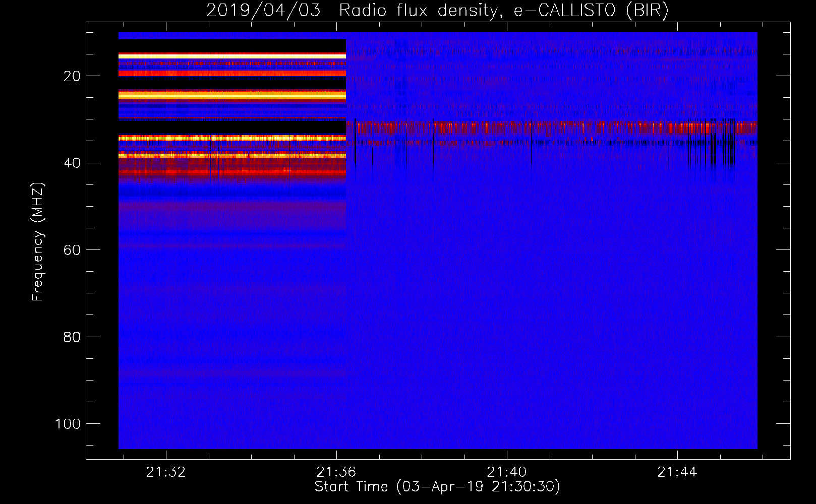The image size is (816, 504).
Task: Click the 20 frequency tick label
Action: (x=72, y=76)
